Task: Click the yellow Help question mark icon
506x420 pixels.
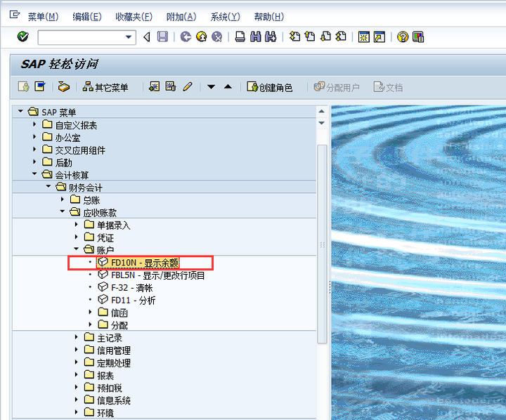Action: (403, 37)
